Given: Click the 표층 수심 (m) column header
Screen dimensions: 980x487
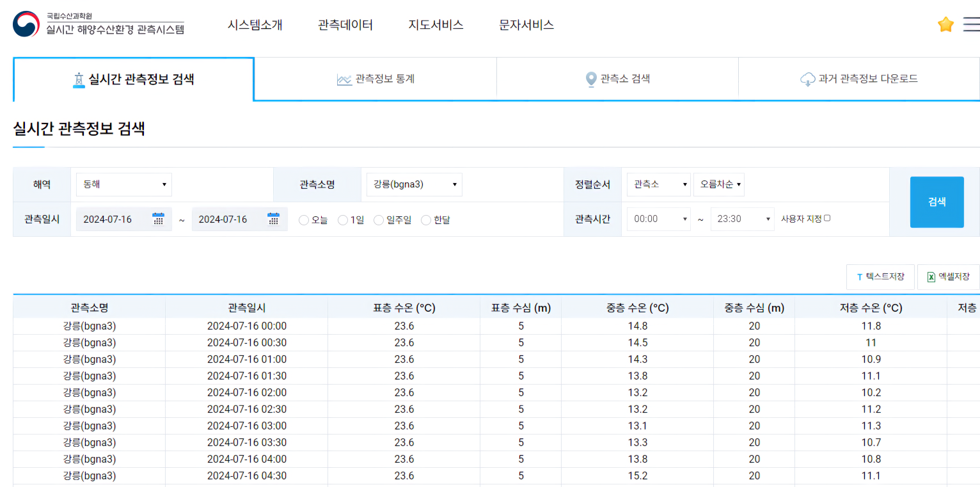Looking at the screenshot, I should (521, 308).
